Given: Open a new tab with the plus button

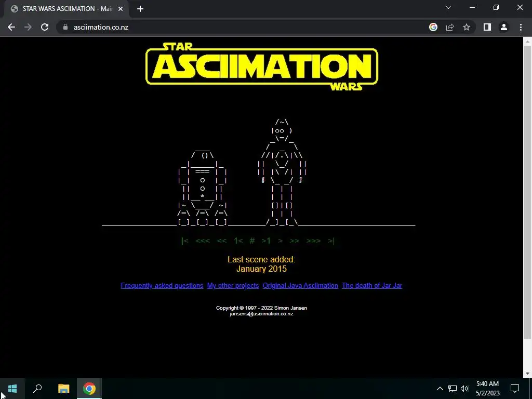Looking at the screenshot, I should pyautogui.click(x=140, y=9).
